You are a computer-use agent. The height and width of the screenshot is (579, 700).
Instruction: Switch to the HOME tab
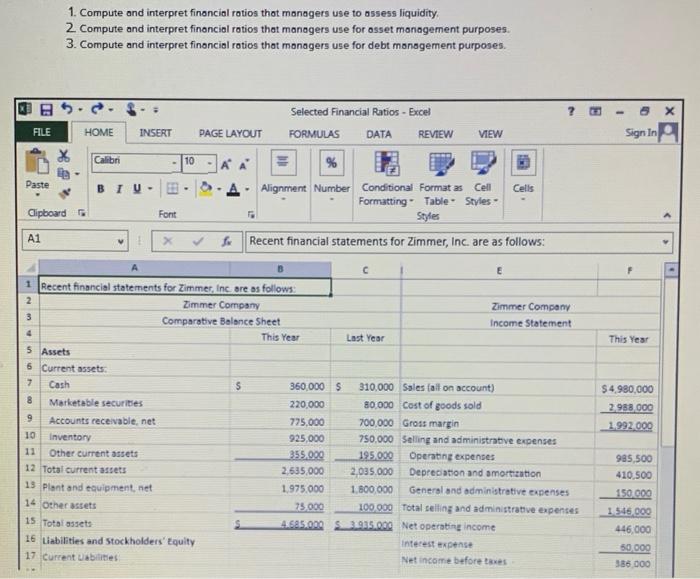point(99,133)
